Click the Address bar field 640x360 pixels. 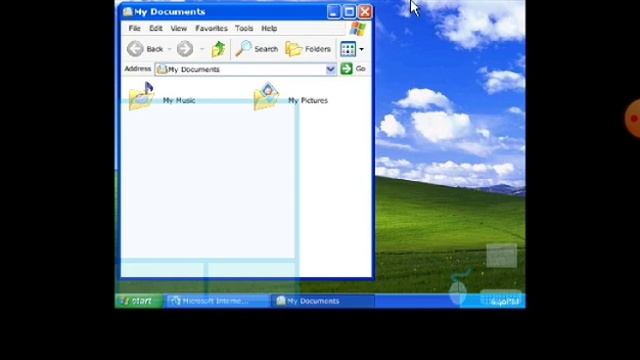[245, 69]
